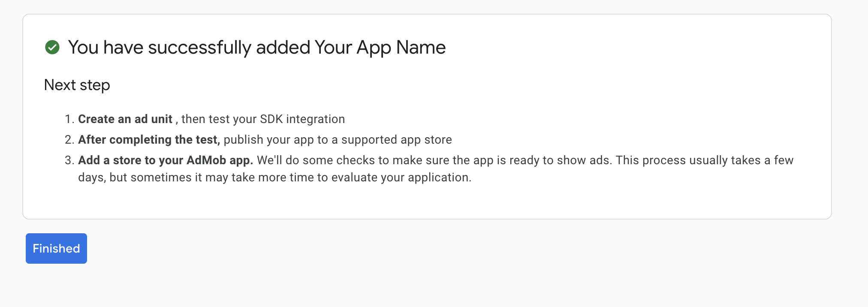Click the words "supported app store"

pos(396,140)
